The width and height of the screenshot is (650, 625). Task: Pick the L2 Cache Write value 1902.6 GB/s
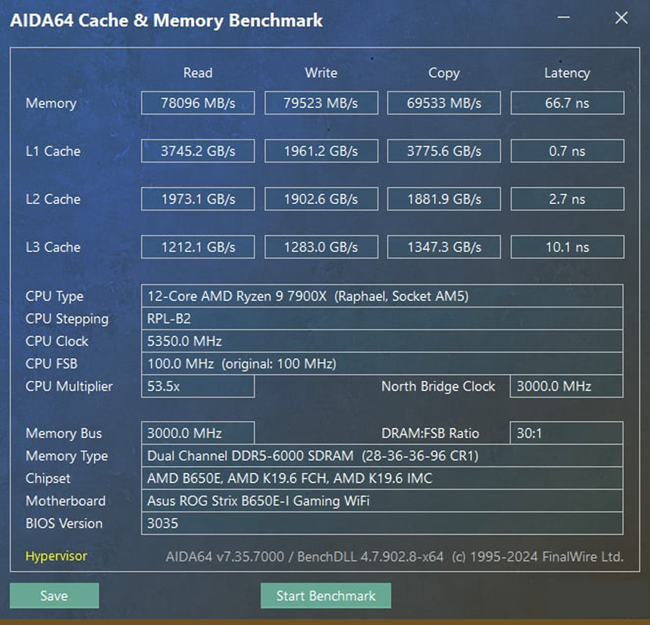pyautogui.click(x=321, y=199)
